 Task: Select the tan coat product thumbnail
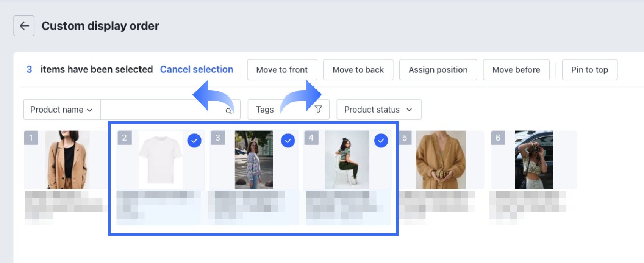[x=67, y=160]
